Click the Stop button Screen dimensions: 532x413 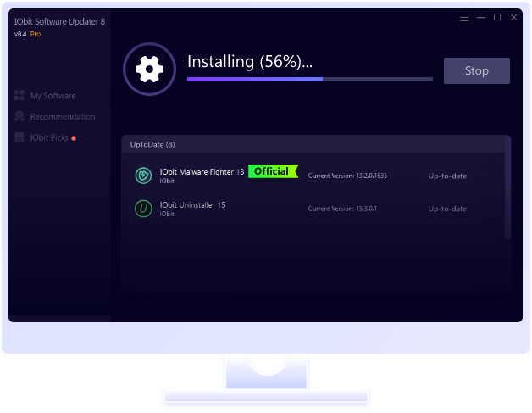[x=476, y=71]
